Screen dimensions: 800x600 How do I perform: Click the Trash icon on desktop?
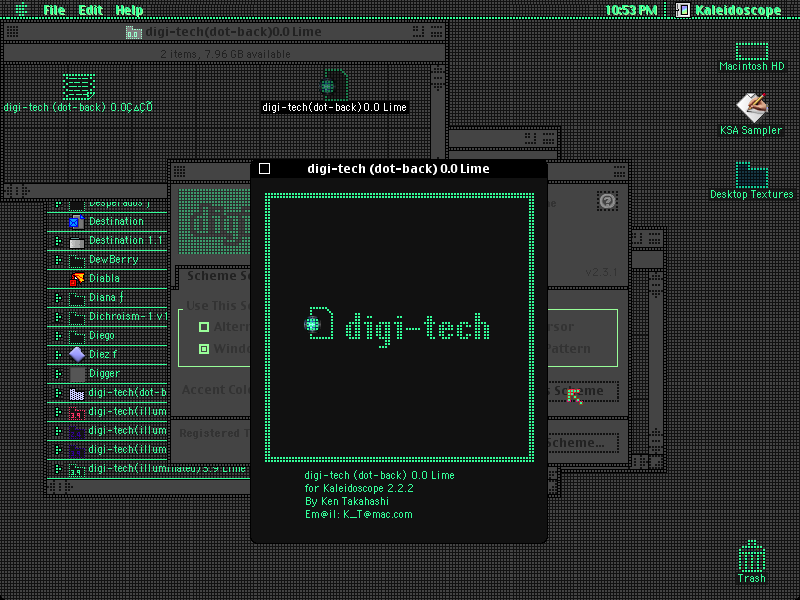pyautogui.click(x=752, y=556)
